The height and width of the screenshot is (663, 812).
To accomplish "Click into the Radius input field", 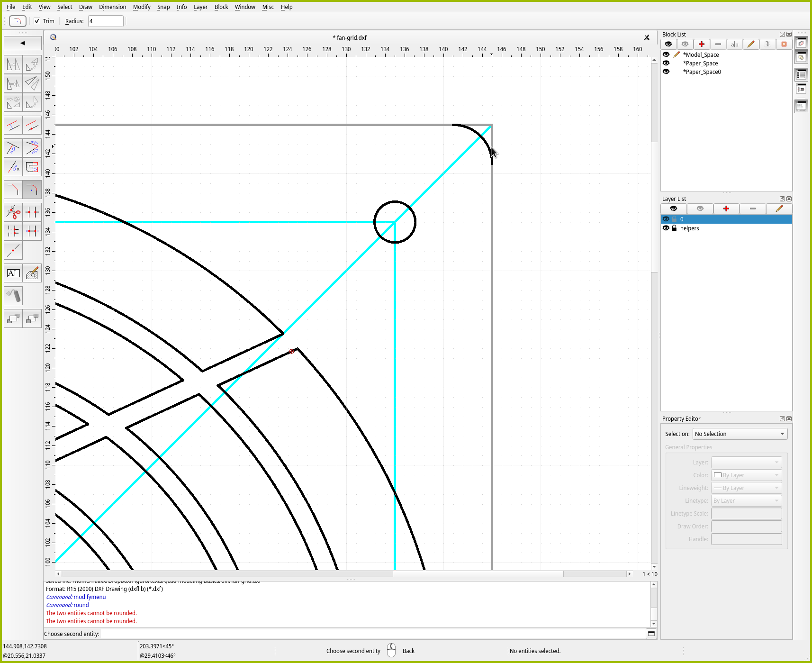I will pyautogui.click(x=106, y=21).
